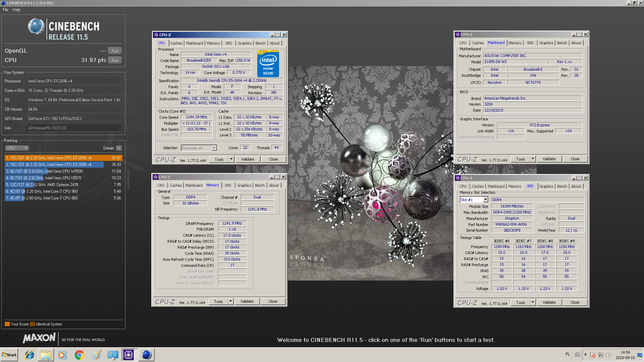Click the title bar icon of the SPD CPU-Z window
Viewport: 644px width, 362px height.
[x=458, y=178]
